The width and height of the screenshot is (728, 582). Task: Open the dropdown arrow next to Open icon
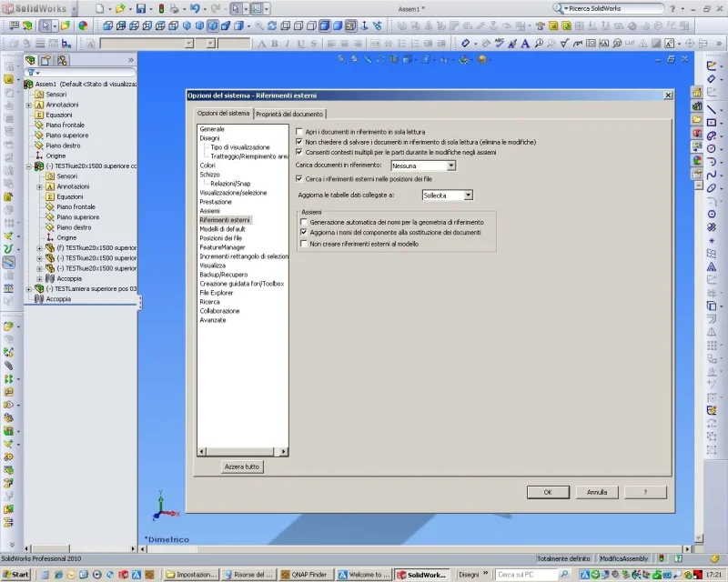pos(130,9)
